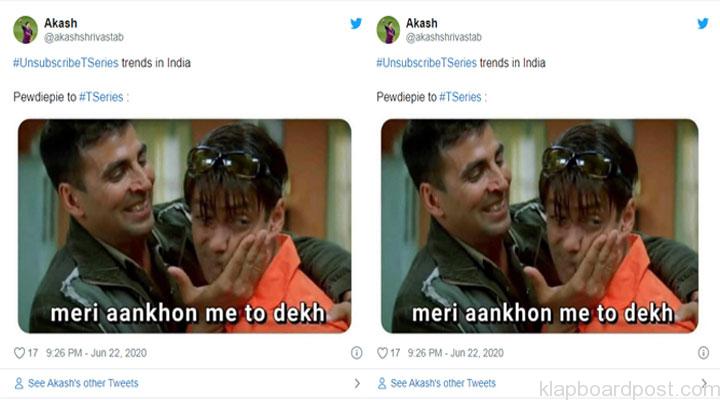Click the person icon beside left 'See Akash's other Tweets'
The height and width of the screenshot is (400, 720).
point(19,383)
